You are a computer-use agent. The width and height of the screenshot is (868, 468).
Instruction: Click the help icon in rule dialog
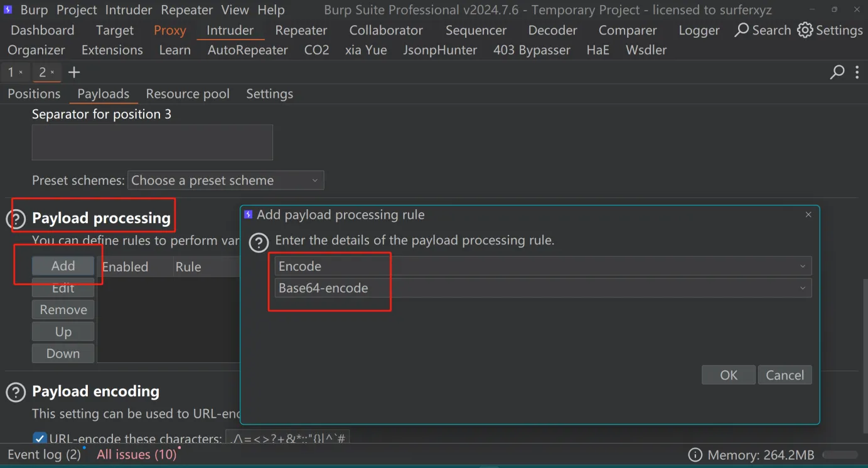coord(259,242)
